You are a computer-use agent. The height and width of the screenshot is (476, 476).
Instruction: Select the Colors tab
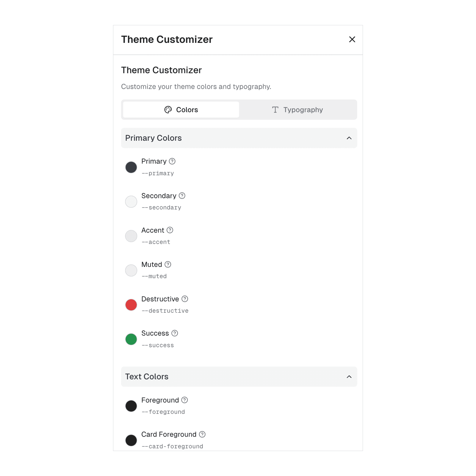[x=181, y=110]
